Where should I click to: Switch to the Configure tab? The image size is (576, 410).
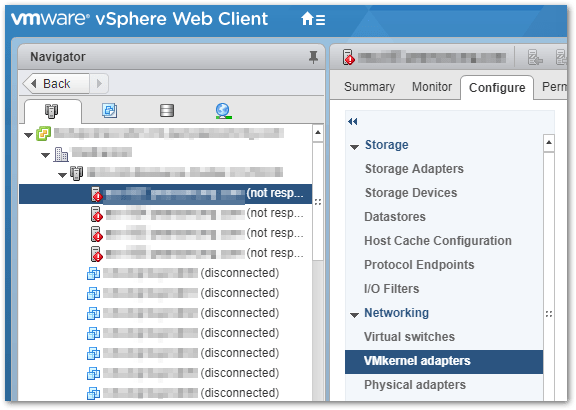point(497,88)
